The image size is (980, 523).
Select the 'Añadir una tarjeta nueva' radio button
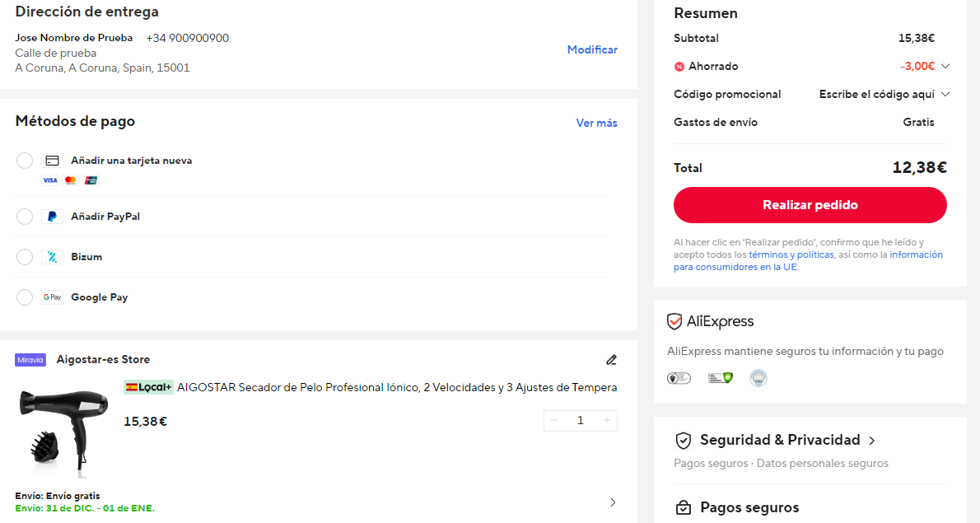point(25,161)
